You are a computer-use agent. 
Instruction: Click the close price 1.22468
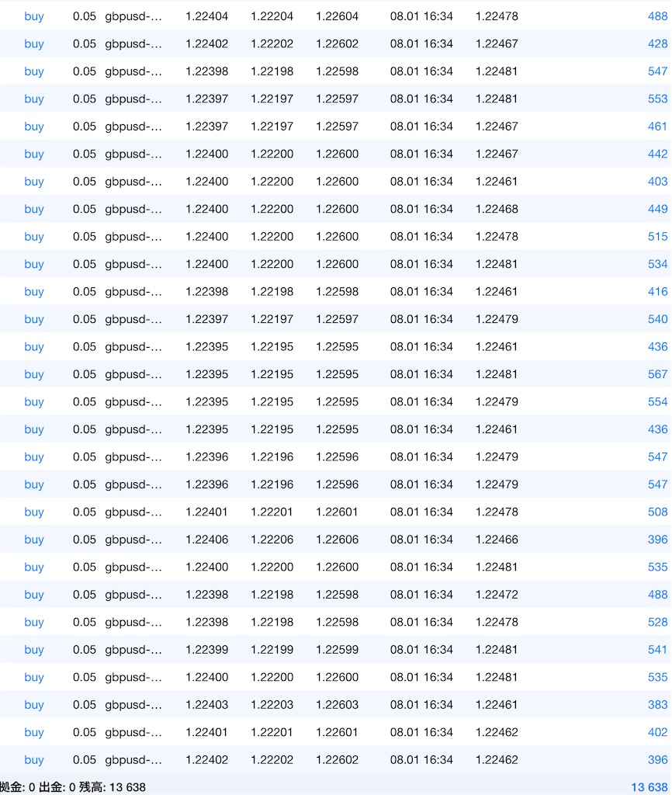click(x=497, y=209)
